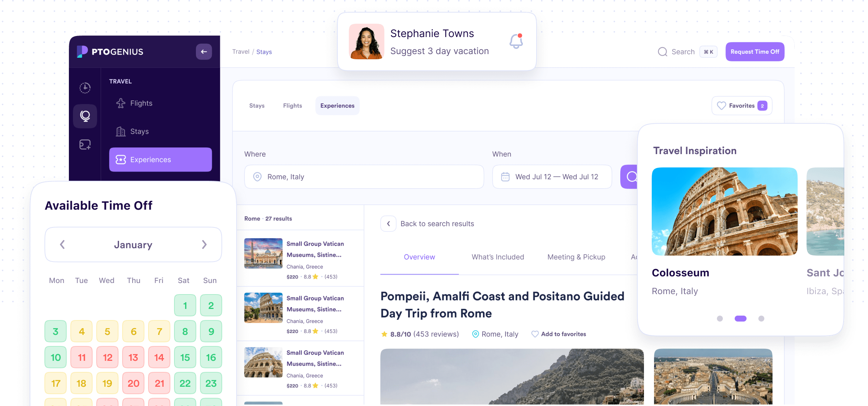Screen dimensions: 868x406
Task: Click star rating 8.8/10 reviews
Action: (x=420, y=334)
